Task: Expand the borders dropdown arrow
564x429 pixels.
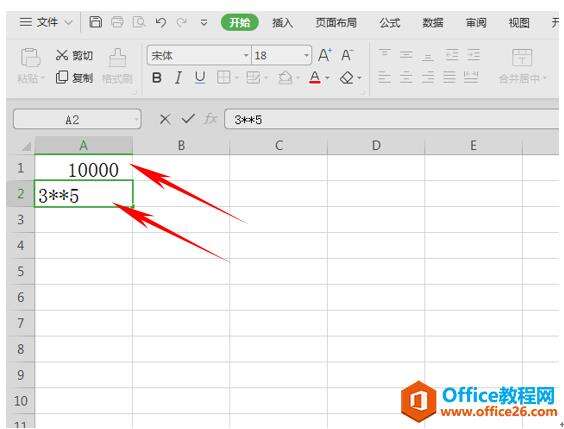Action: tap(237, 78)
